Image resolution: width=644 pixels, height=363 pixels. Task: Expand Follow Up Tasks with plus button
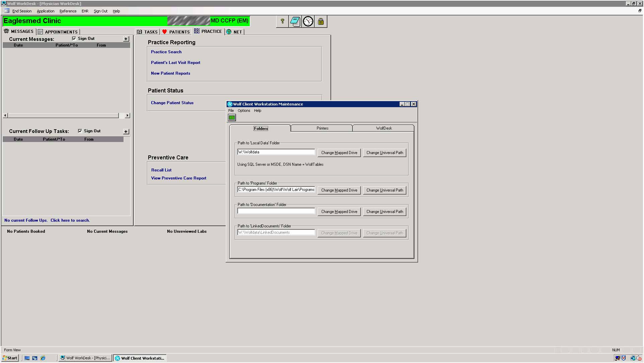coord(126,132)
